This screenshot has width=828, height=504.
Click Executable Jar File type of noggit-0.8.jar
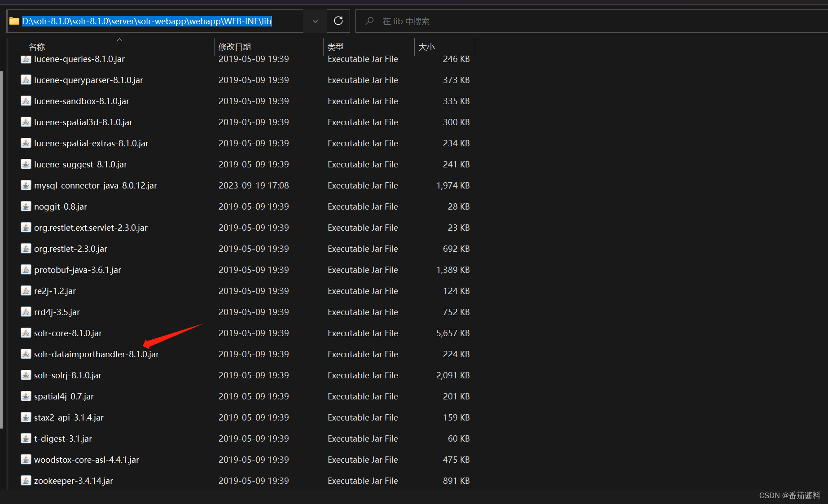click(363, 206)
